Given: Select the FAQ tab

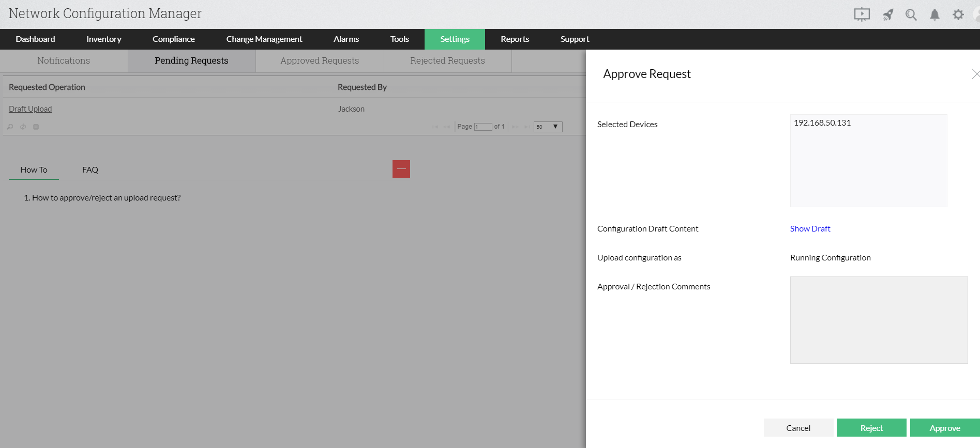Looking at the screenshot, I should (90, 170).
